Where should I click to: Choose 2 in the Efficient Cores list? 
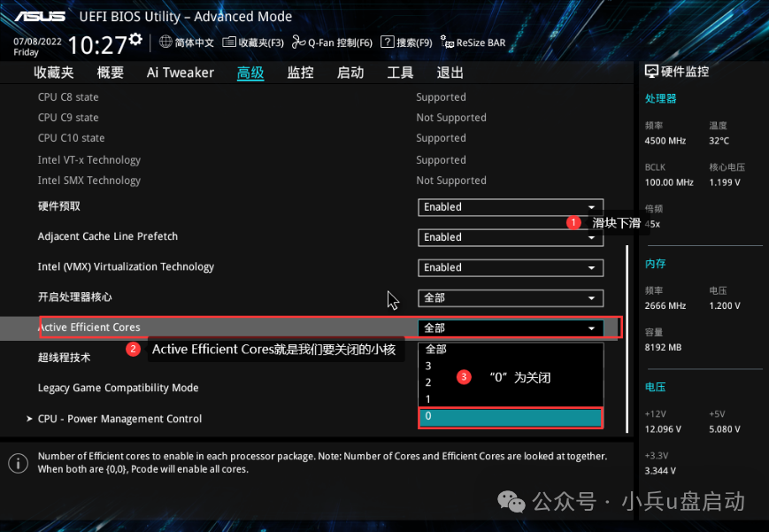(x=511, y=382)
